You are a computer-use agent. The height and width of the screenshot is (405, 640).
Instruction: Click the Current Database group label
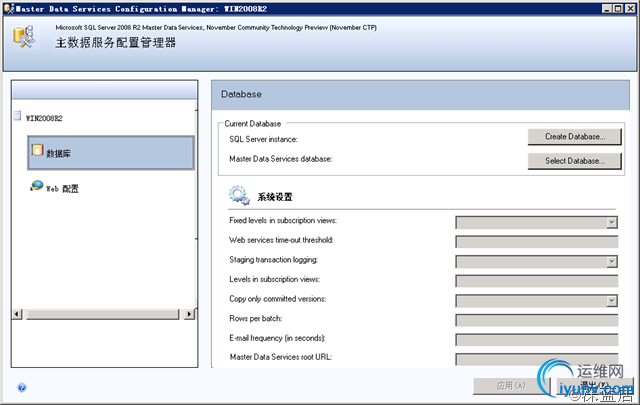point(253,124)
